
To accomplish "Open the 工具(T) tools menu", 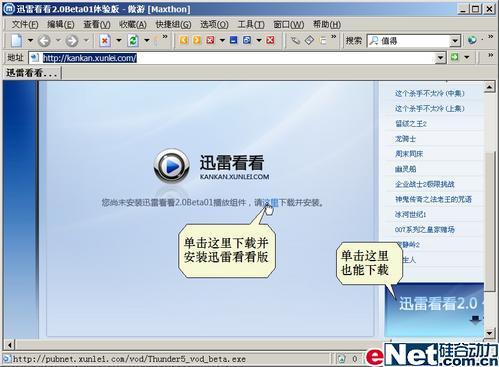I will (251, 24).
